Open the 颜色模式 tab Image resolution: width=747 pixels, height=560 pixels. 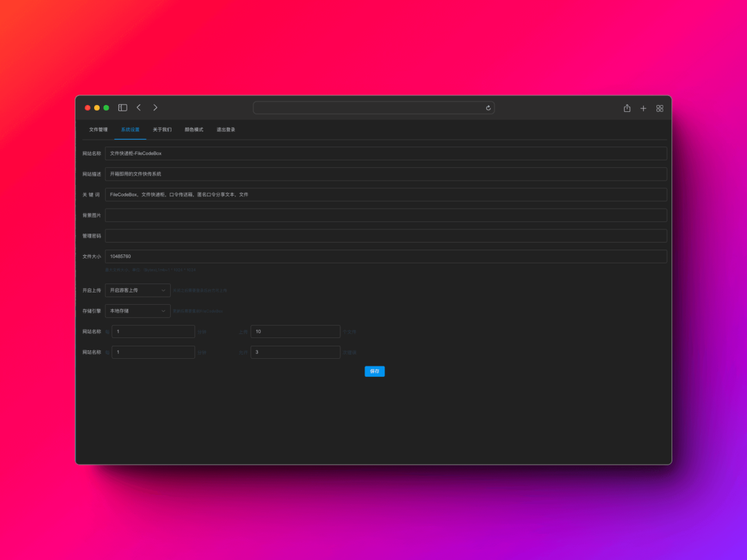click(x=194, y=129)
